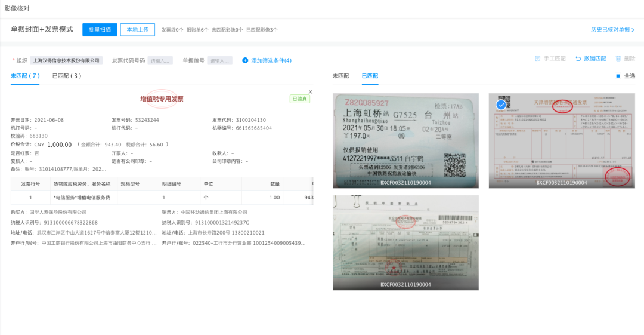Focus the 单据编号 input field
The height and width of the screenshot is (335, 644).
(219, 60)
